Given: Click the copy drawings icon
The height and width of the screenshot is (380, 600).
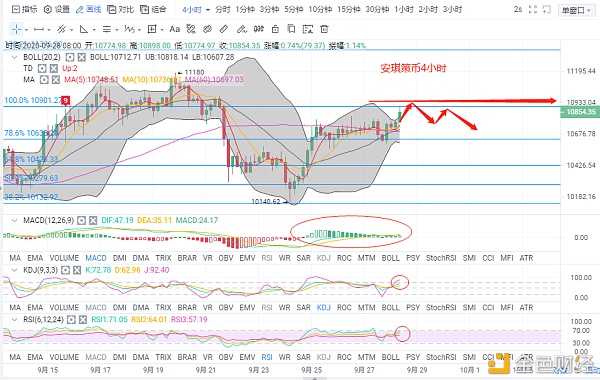Looking at the screenshot, I should click(x=292, y=29).
